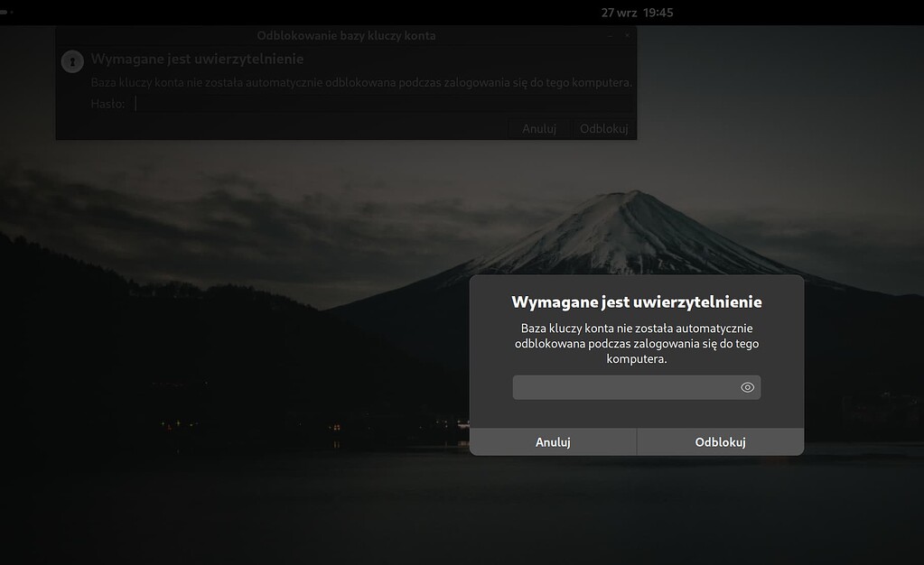Click the 'Hasło:' label in the background window
Viewport: 924px width, 565px height.
click(x=107, y=104)
